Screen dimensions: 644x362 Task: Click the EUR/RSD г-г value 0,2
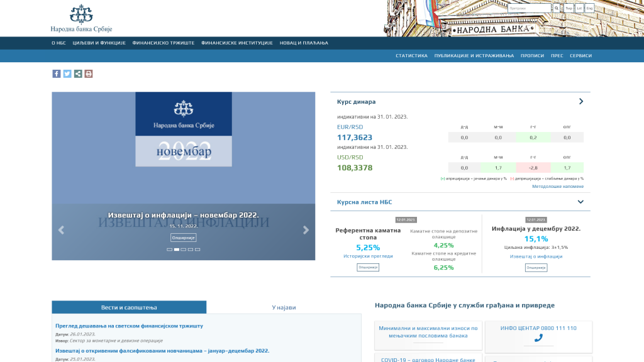coord(533,138)
